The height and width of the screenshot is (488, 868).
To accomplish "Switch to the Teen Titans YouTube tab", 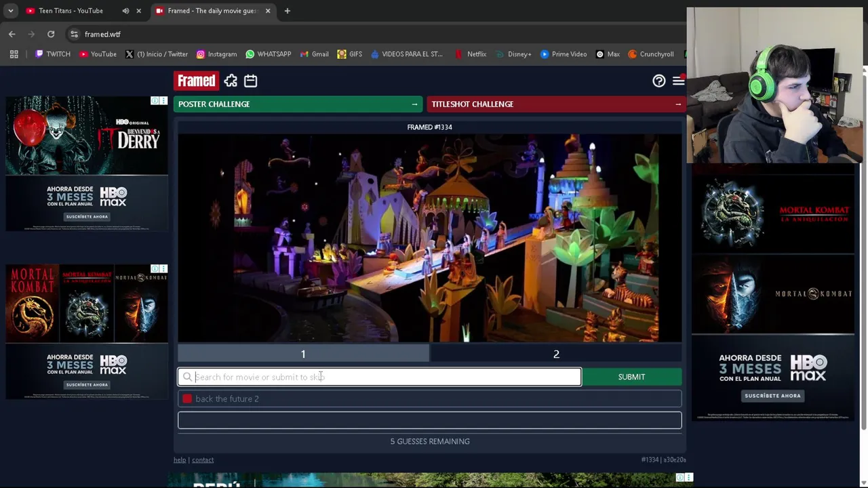I will (x=71, y=11).
